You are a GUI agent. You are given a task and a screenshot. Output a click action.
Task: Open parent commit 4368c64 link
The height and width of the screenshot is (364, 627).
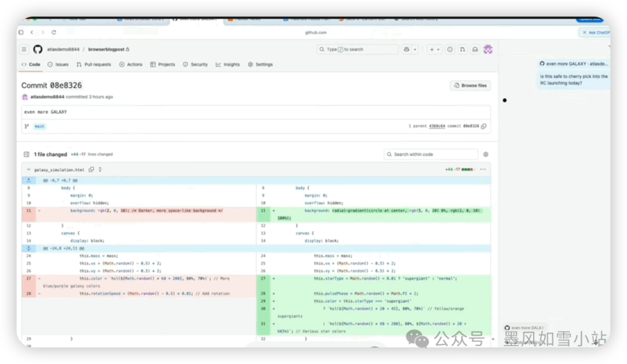(x=437, y=126)
